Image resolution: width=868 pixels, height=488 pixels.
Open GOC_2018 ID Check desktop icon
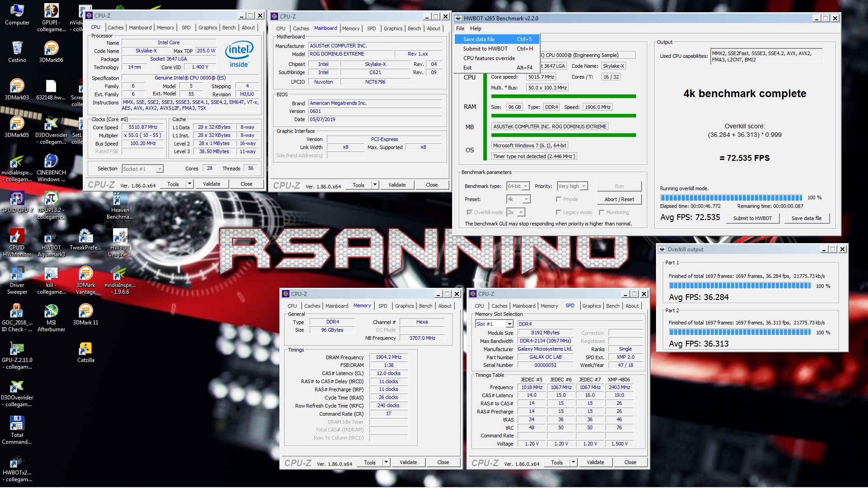coord(17,318)
